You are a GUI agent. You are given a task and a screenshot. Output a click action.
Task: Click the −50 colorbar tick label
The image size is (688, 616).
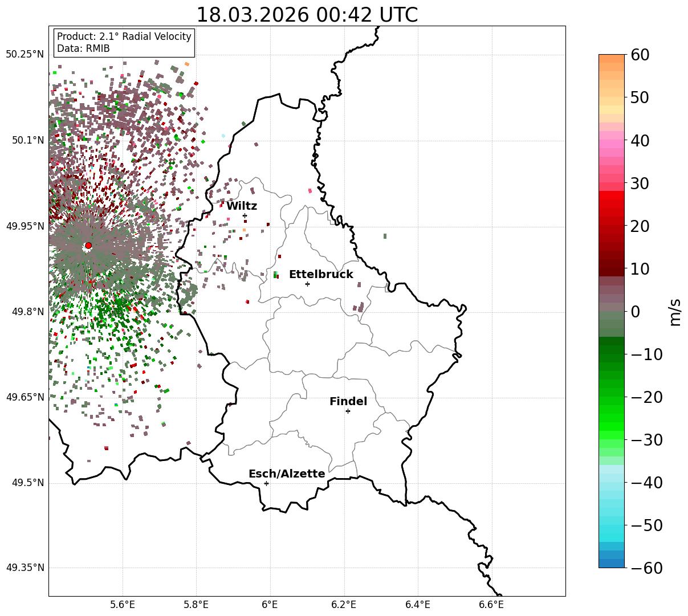click(647, 525)
